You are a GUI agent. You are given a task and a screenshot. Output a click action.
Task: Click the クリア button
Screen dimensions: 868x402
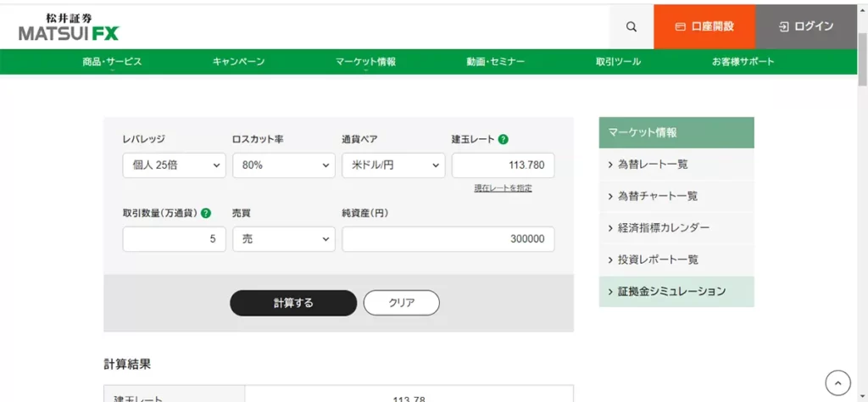pyautogui.click(x=401, y=303)
